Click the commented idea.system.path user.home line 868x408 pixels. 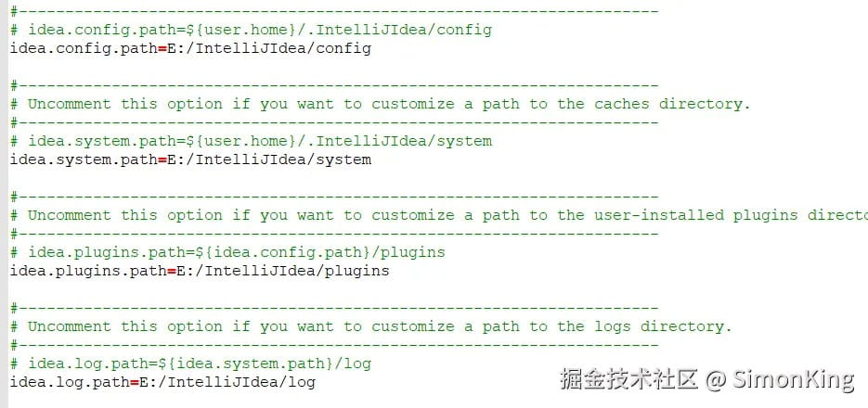(251, 141)
